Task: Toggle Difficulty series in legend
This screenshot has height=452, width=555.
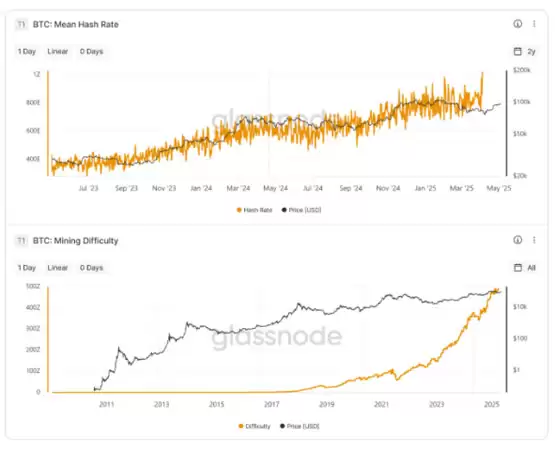Action: [254, 426]
